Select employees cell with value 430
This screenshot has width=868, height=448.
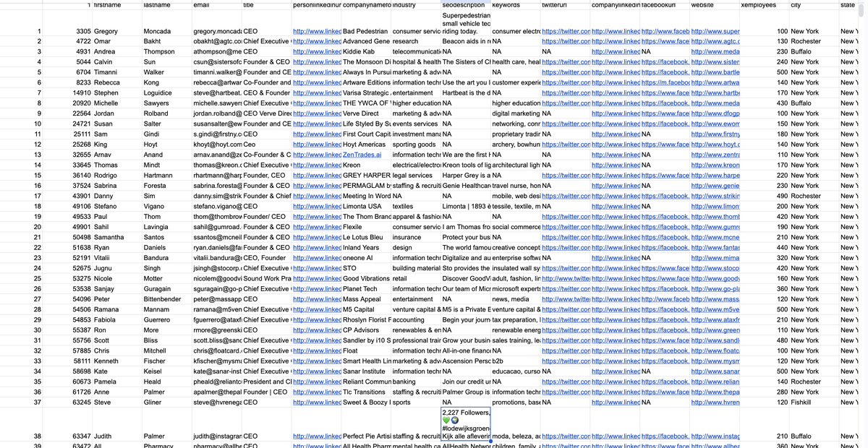[x=765, y=103]
